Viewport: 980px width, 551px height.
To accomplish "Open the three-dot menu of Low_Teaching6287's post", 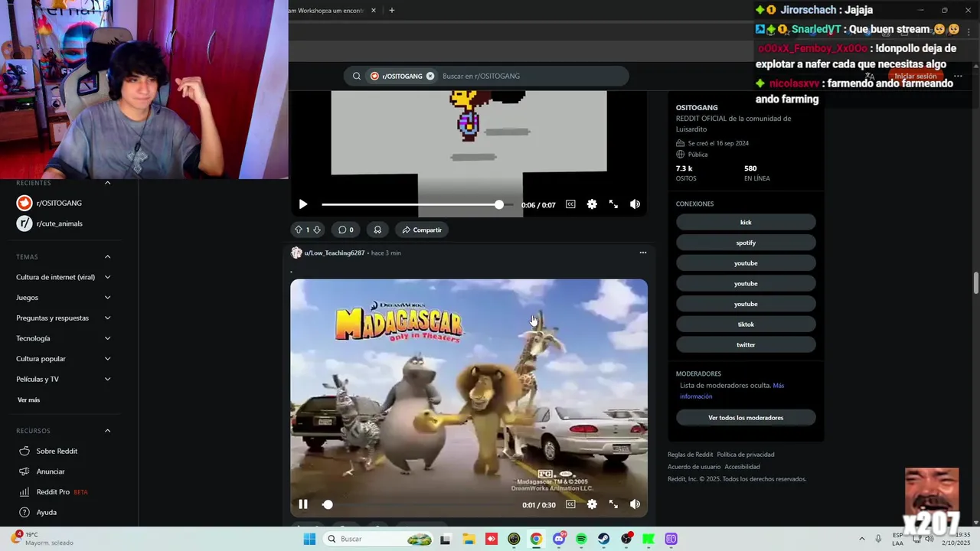I will [643, 253].
